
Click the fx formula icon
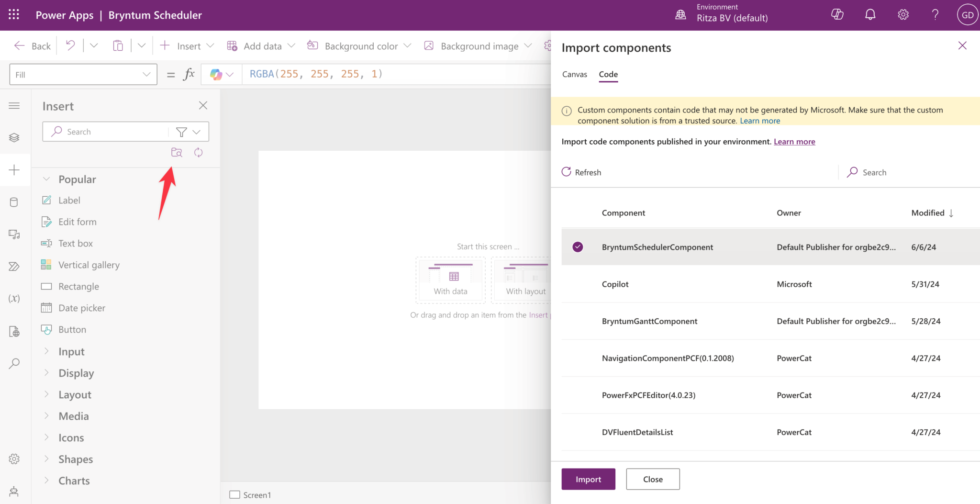click(189, 74)
